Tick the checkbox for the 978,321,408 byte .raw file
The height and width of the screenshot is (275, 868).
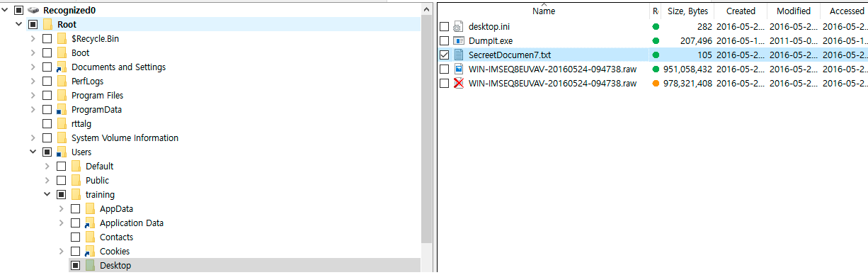pos(444,84)
